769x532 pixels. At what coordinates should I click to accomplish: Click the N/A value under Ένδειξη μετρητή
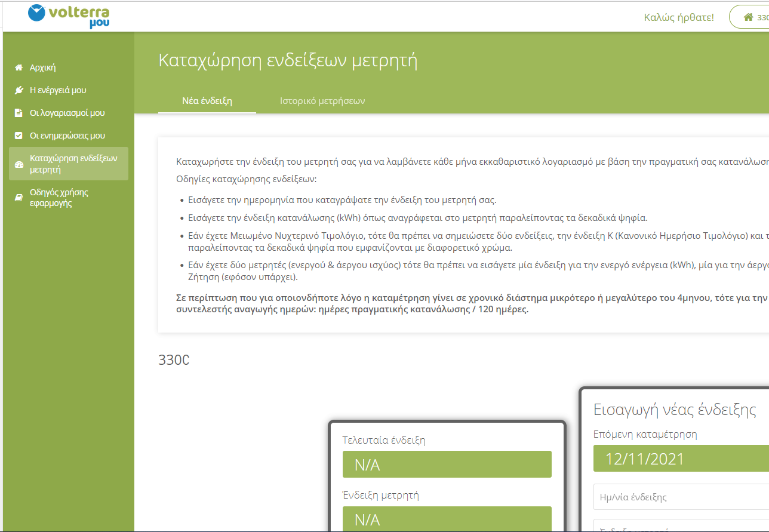(447, 519)
